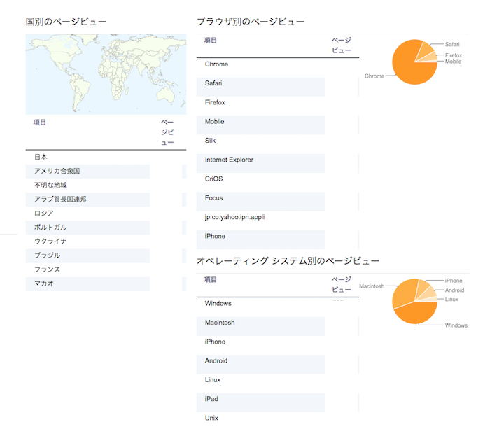Screen dimensions: 504x448
Task: Click the Android row in OS table
Action: point(278,365)
